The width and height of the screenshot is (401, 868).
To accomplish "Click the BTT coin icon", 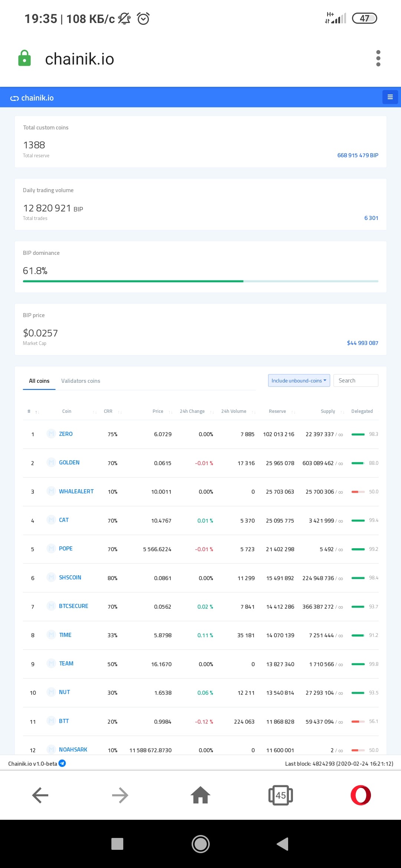I will pos(51,721).
